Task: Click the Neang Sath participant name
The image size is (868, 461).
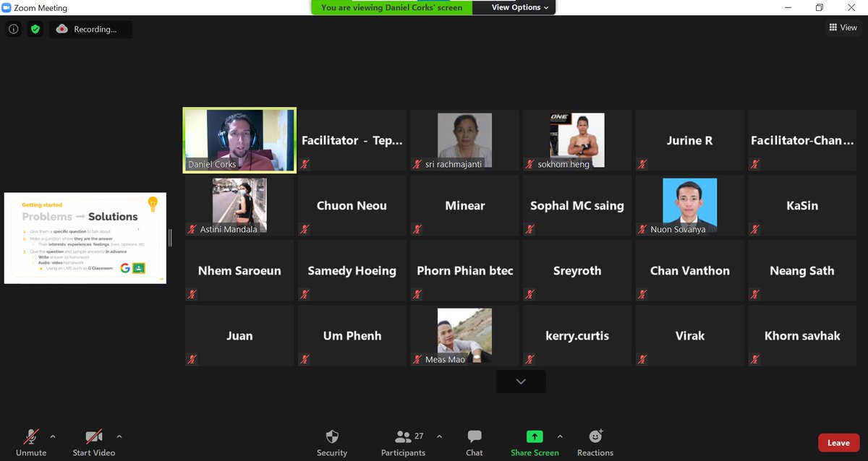Action: tap(802, 271)
